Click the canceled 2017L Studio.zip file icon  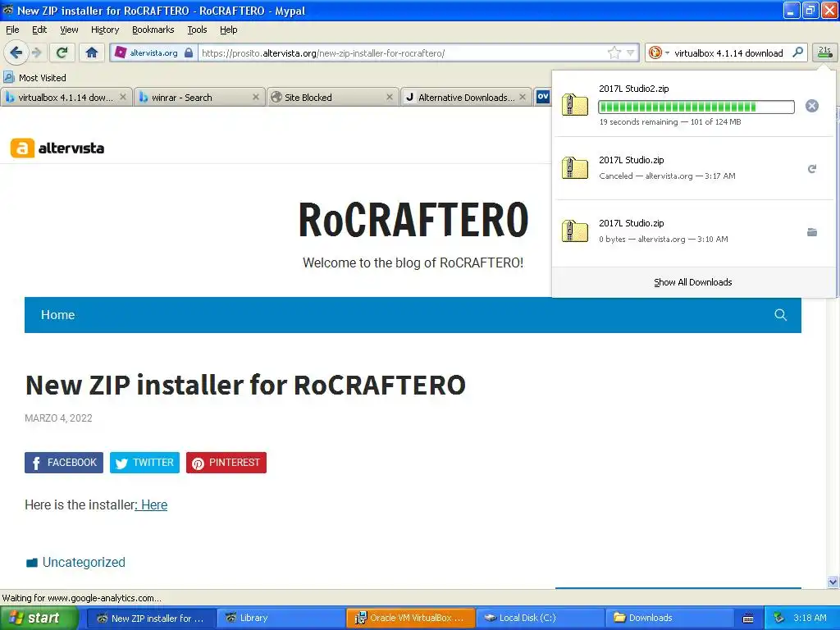tap(575, 167)
